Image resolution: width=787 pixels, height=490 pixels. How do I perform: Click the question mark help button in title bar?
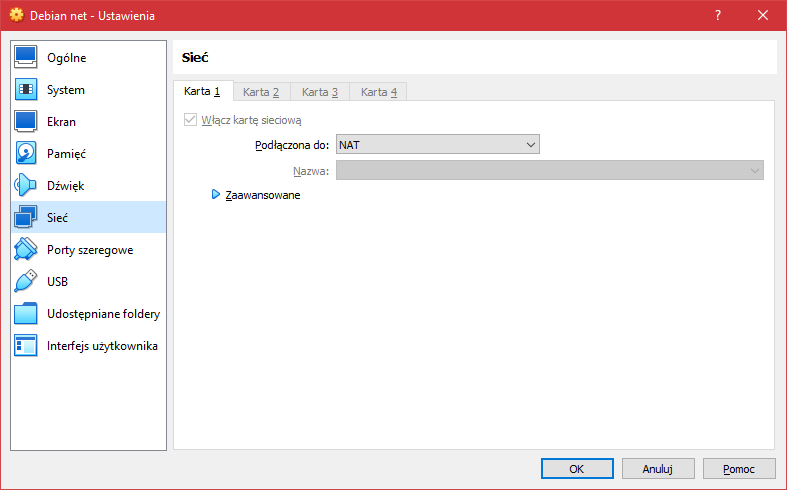pyautogui.click(x=717, y=15)
